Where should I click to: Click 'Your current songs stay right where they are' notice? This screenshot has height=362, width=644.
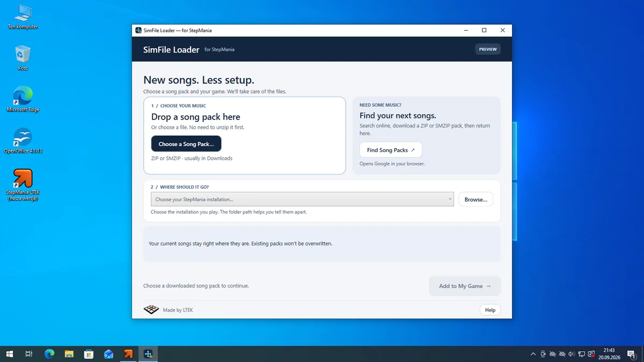240,243
